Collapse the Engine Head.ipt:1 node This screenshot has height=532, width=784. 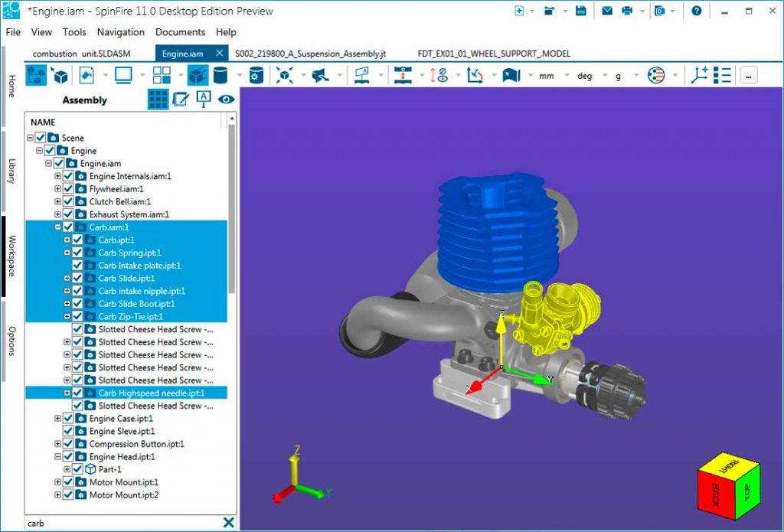[58, 456]
